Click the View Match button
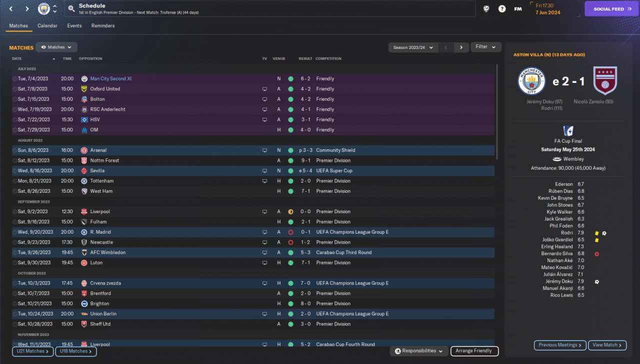This screenshot has width=640, height=364. 607,345
